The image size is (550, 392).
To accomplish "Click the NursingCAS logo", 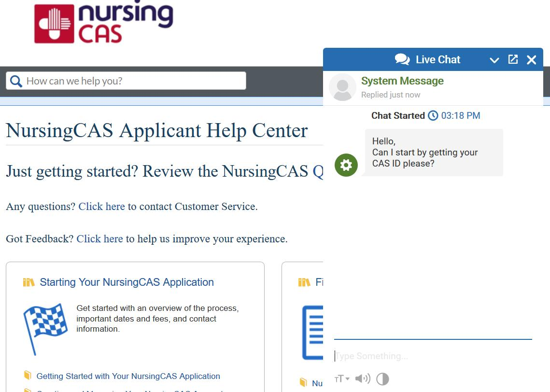I will tap(103, 22).
